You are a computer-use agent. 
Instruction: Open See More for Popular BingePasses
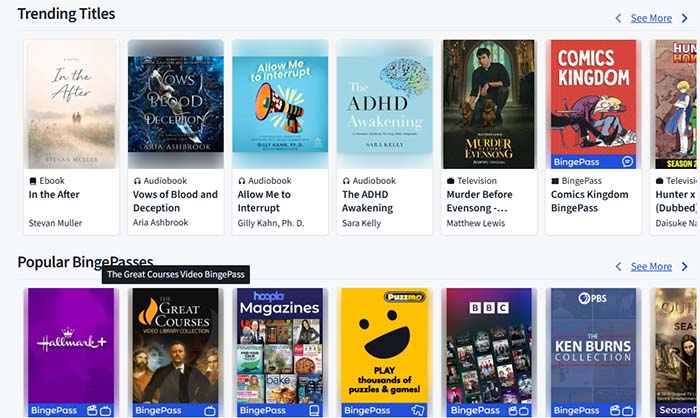(x=651, y=267)
